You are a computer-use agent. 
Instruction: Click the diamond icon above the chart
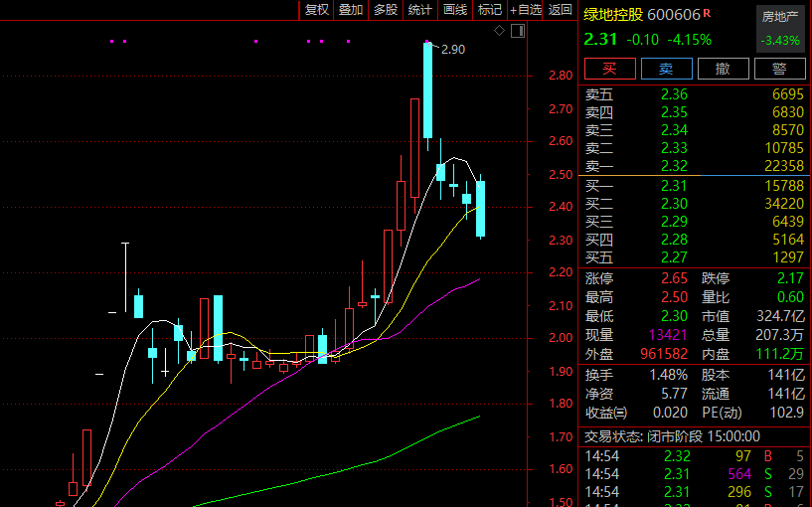[499, 31]
